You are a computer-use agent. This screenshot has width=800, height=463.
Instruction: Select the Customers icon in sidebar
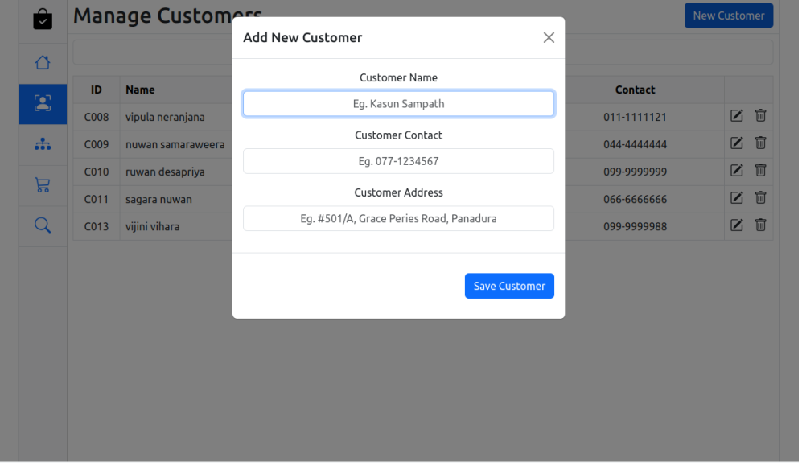pos(42,103)
